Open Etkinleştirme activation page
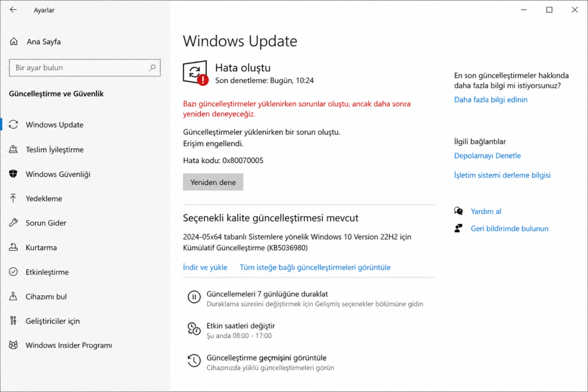 coord(47,272)
